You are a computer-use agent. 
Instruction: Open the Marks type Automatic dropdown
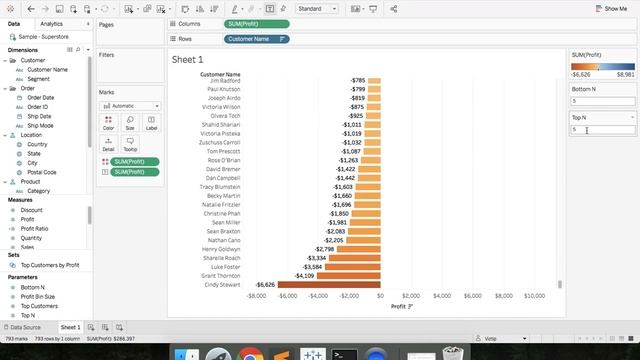pyautogui.click(x=130, y=106)
